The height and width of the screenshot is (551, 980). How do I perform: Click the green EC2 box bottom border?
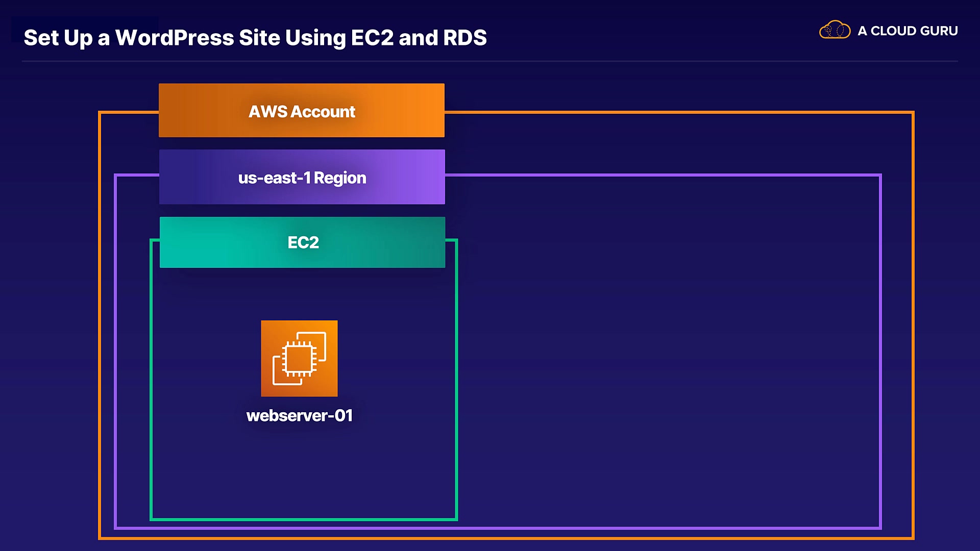(x=304, y=519)
